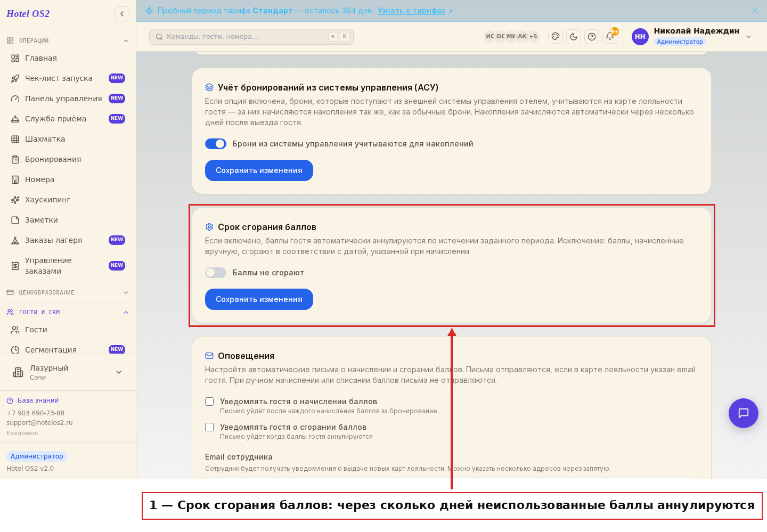Check Уведомлять гостя о начислении баллов

209,402
